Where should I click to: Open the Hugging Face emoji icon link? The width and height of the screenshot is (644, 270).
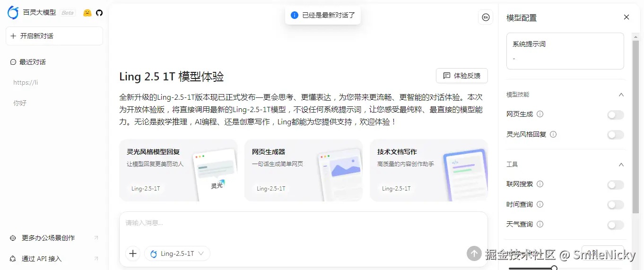click(87, 13)
